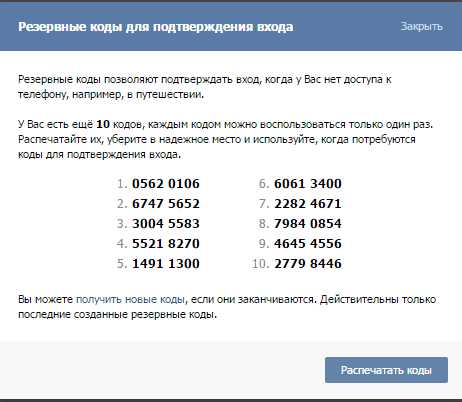
Task: Click the dialog title Резервные коды для подтверждения входа
Action: tap(156, 27)
